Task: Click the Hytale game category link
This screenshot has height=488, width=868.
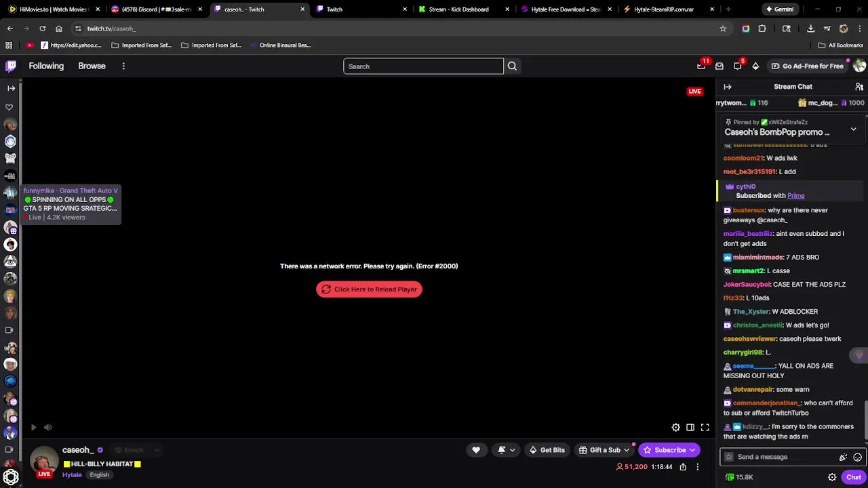Action: pos(72,475)
